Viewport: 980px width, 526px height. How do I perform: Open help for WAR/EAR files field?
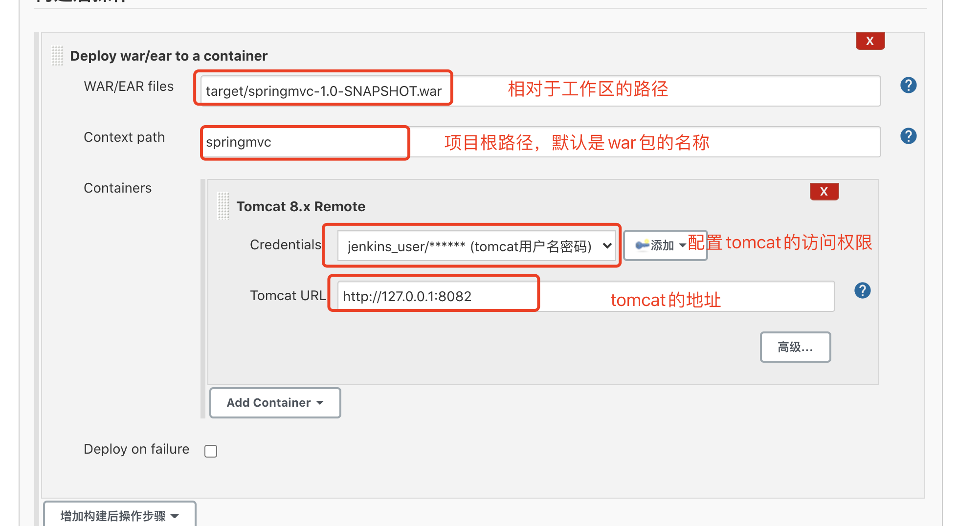coord(908,86)
